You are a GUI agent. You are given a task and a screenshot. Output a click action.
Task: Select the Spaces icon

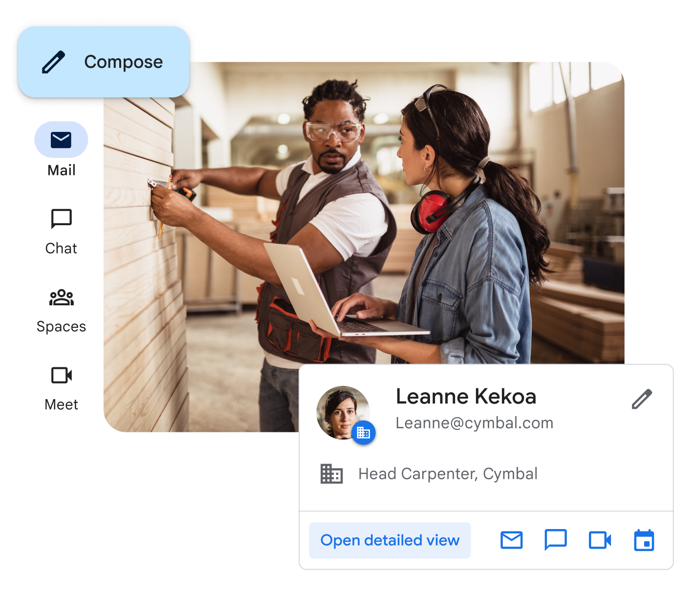pyautogui.click(x=61, y=297)
